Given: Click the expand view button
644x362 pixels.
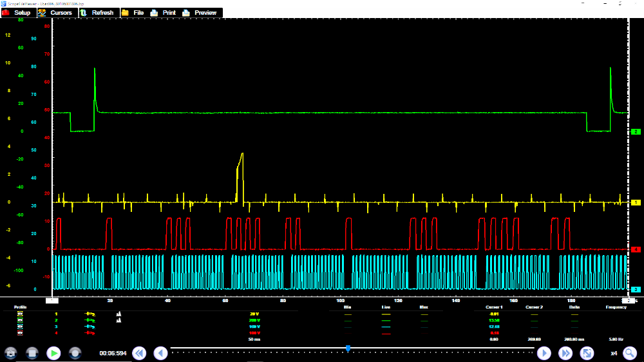Looking at the screenshot, I should pyautogui.click(x=587, y=353).
